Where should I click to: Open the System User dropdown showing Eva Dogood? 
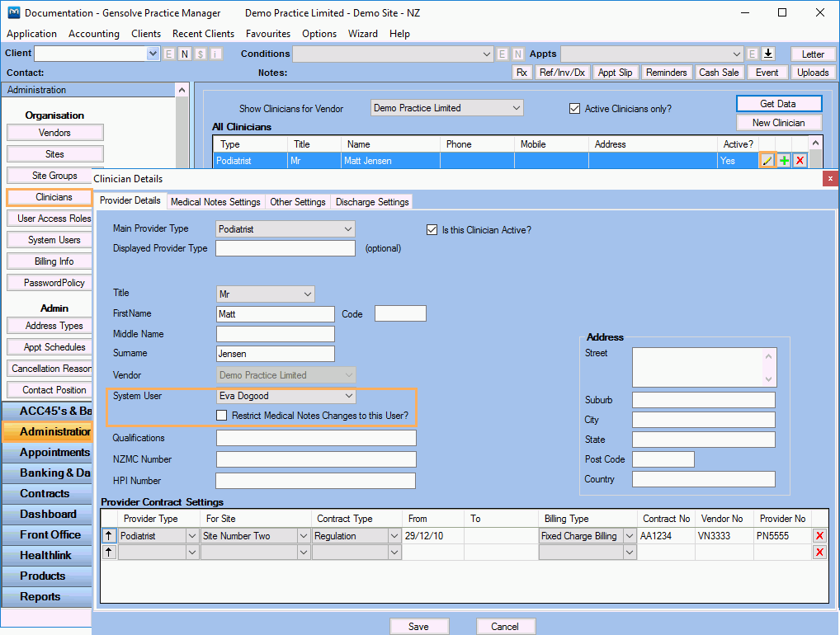(x=349, y=396)
